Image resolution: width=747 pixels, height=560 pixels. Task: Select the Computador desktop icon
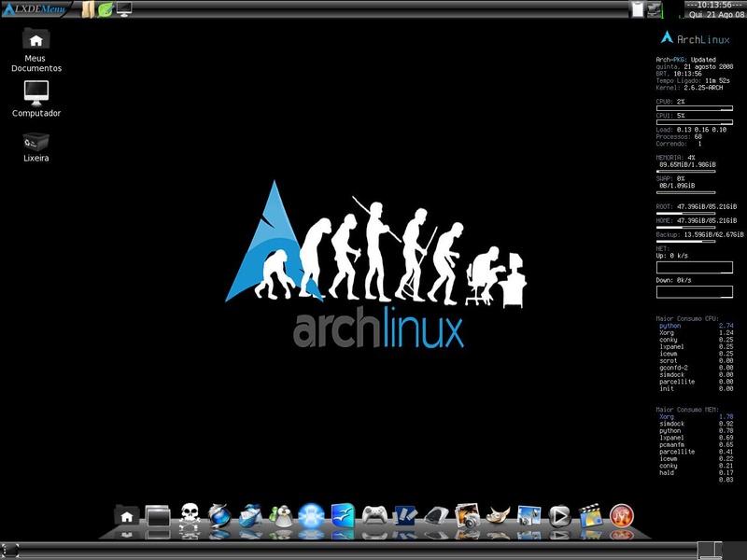pos(36,92)
